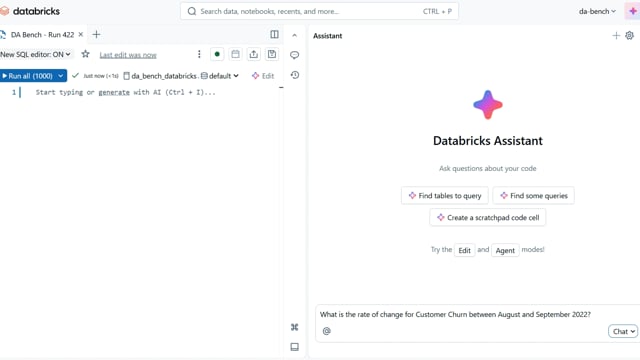Close the DA Bench - Run 422 tab
The height and width of the screenshot is (360, 640).
pyautogui.click(x=81, y=35)
